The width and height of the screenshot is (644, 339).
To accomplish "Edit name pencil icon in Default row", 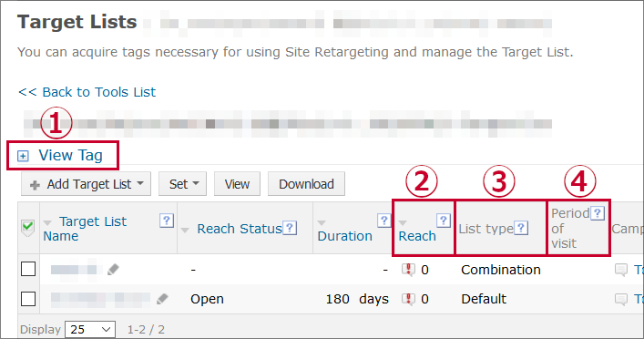I will [162, 299].
